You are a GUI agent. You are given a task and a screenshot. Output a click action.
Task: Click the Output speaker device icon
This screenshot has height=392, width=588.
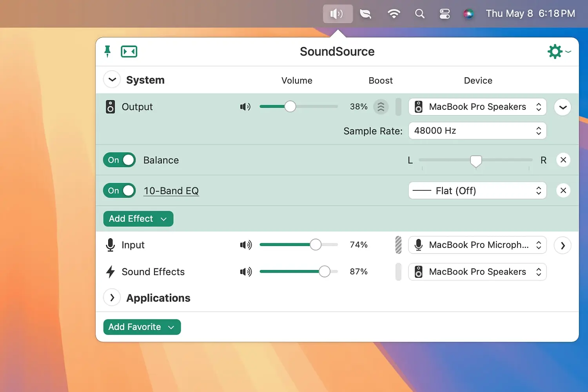pos(110,106)
